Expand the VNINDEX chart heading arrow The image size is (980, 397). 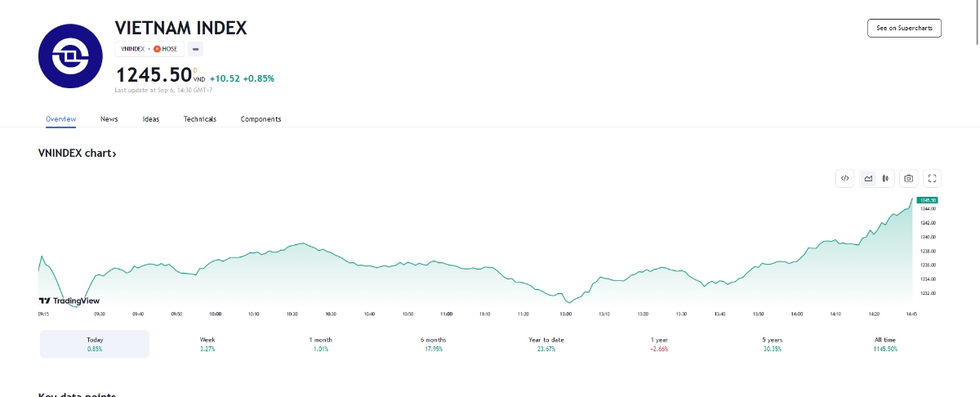coord(78,154)
